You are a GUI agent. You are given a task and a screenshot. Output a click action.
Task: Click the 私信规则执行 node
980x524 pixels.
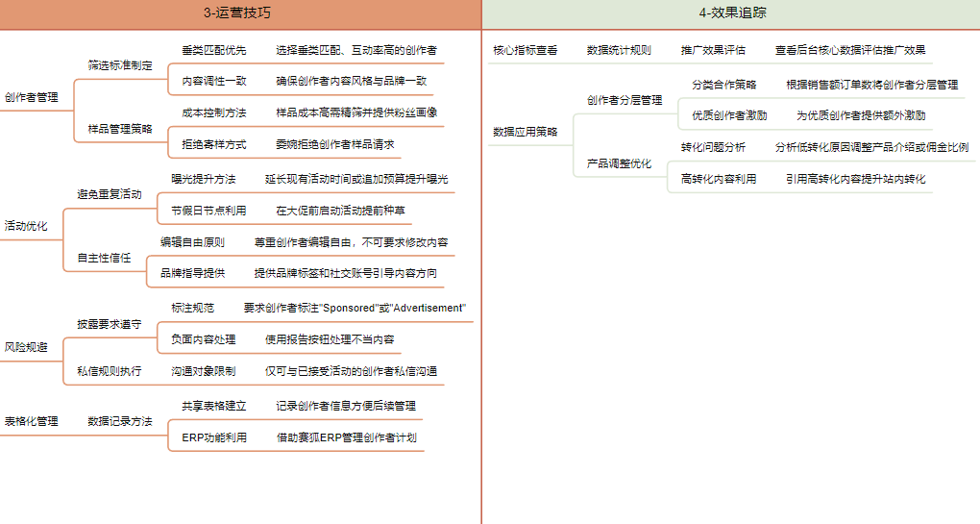tap(110, 371)
